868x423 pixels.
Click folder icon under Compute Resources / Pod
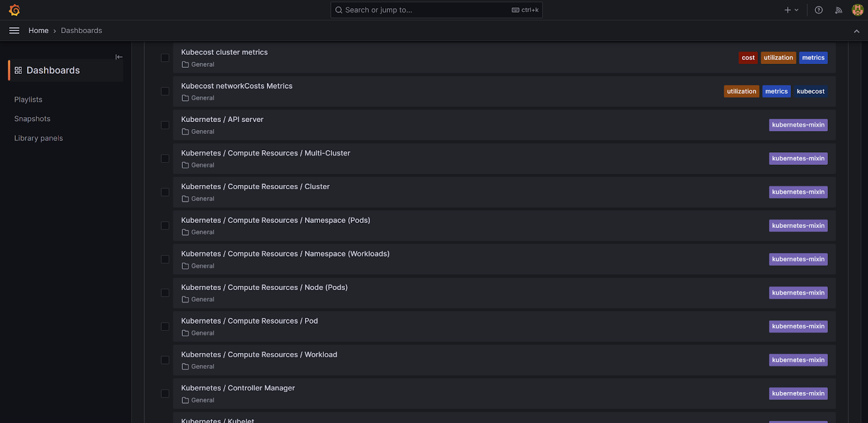point(185,333)
